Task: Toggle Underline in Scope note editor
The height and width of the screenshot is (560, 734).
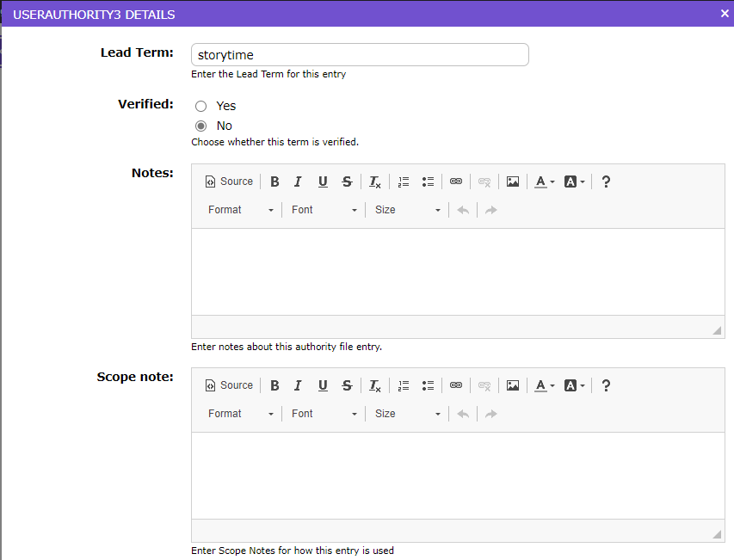Action: click(x=323, y=385)
